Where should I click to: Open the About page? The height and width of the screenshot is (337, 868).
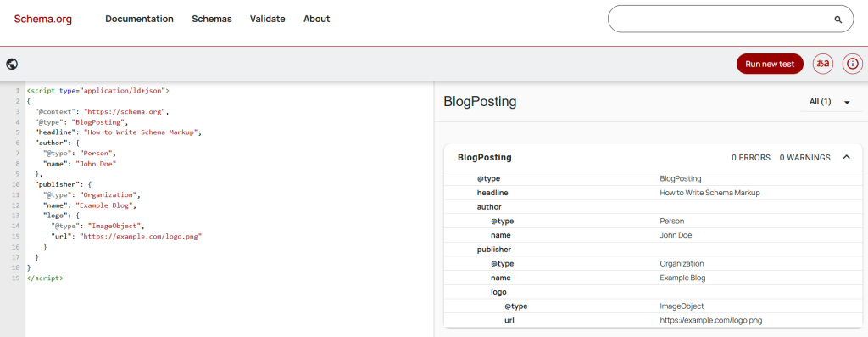(317, 19)
